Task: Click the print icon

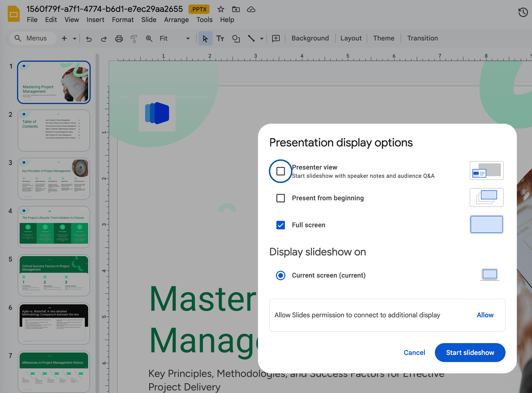Action: pos(119,39)
